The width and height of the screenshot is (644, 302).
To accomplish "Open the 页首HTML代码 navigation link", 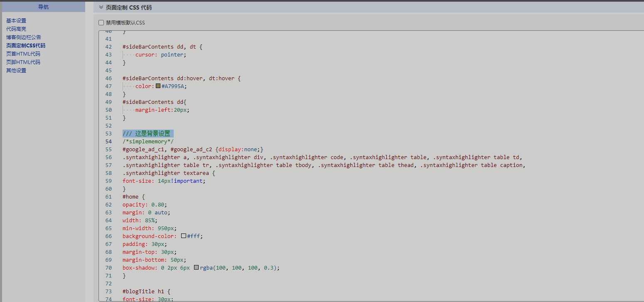I will pos(23,54).
